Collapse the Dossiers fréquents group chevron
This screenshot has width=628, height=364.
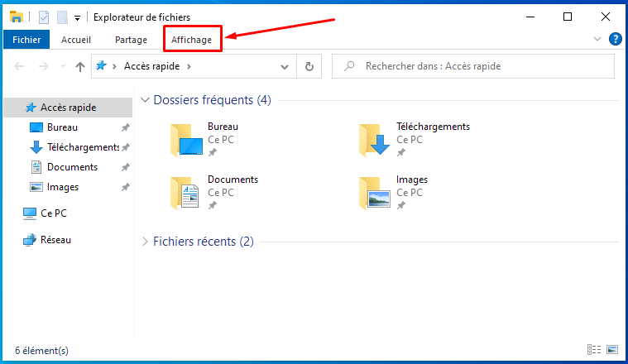[145, 100]
